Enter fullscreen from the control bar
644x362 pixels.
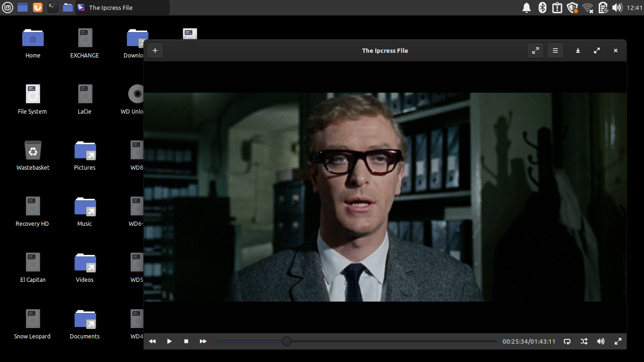618,341
